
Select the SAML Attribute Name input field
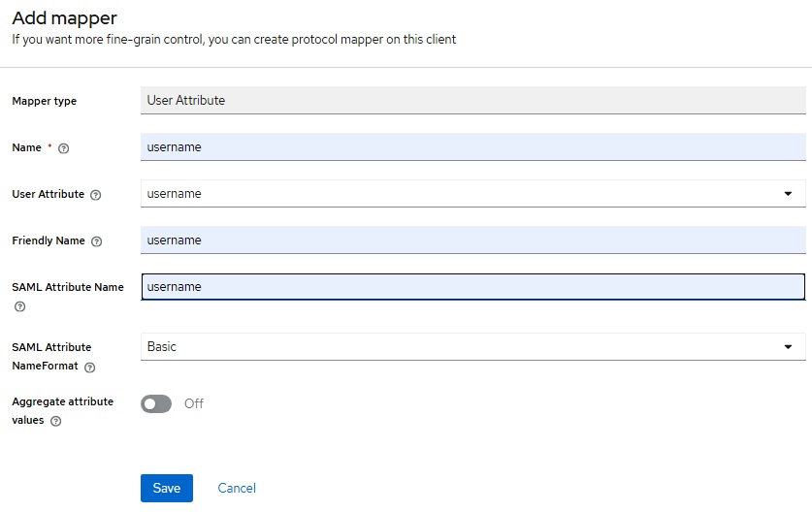pos(472,287)
